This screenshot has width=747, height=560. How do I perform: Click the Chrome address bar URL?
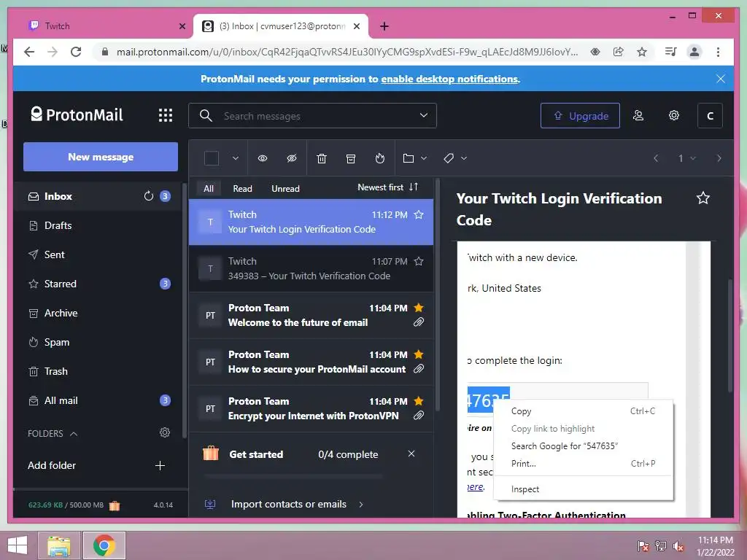[x=347, y=52]
